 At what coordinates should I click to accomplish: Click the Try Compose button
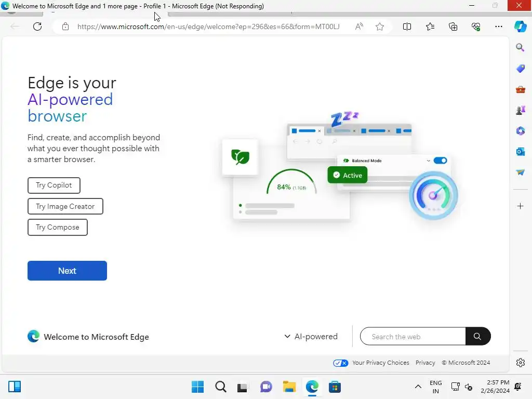click(57, 228)
